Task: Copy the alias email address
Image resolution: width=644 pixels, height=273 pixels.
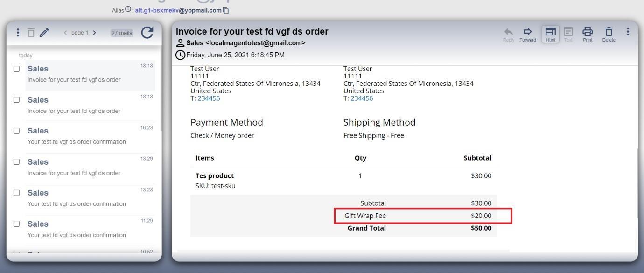Action: (226, 10)
